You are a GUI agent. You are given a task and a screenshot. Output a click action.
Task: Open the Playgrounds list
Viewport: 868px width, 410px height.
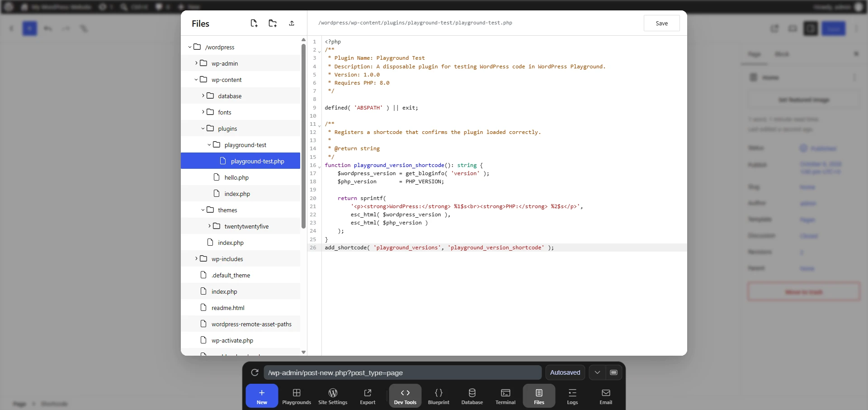point(297,396)
